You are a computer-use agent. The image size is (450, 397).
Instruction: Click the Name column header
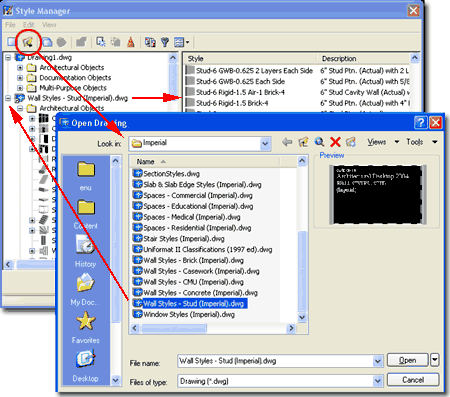[204, 162]
